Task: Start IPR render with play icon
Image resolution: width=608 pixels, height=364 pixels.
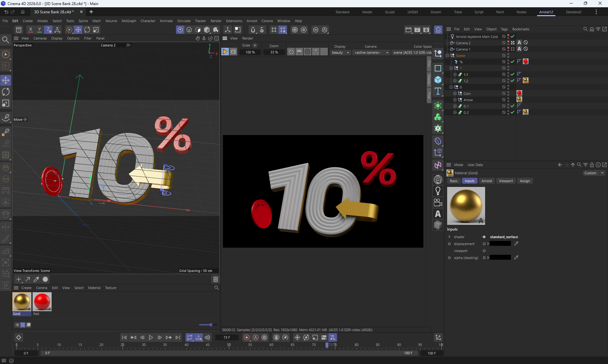Action: tap(225, 52)
